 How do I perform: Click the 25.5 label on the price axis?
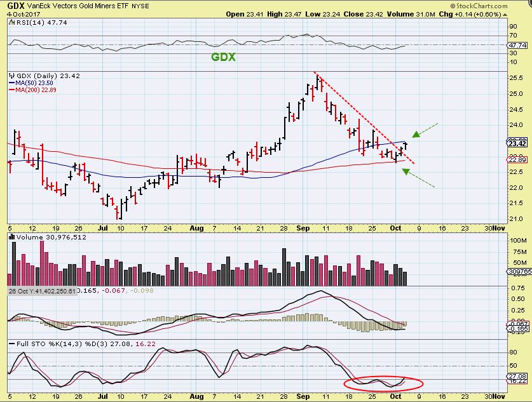click(515, 78)
